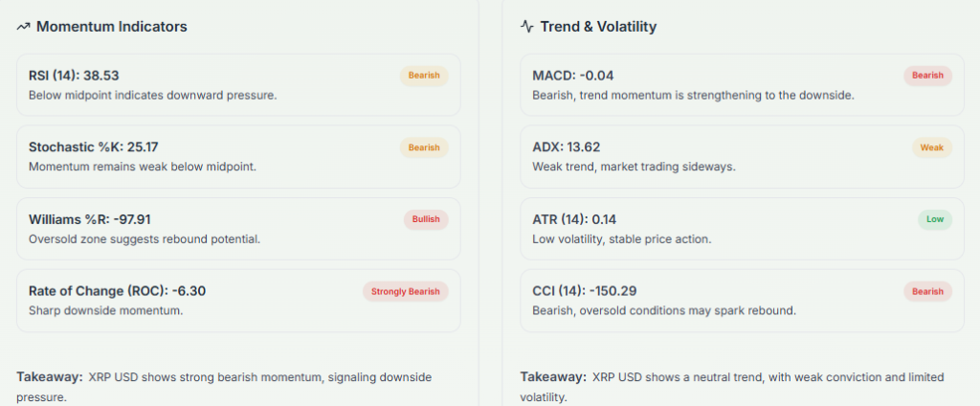Click the Trend & Volatility pulse icon

526,27
